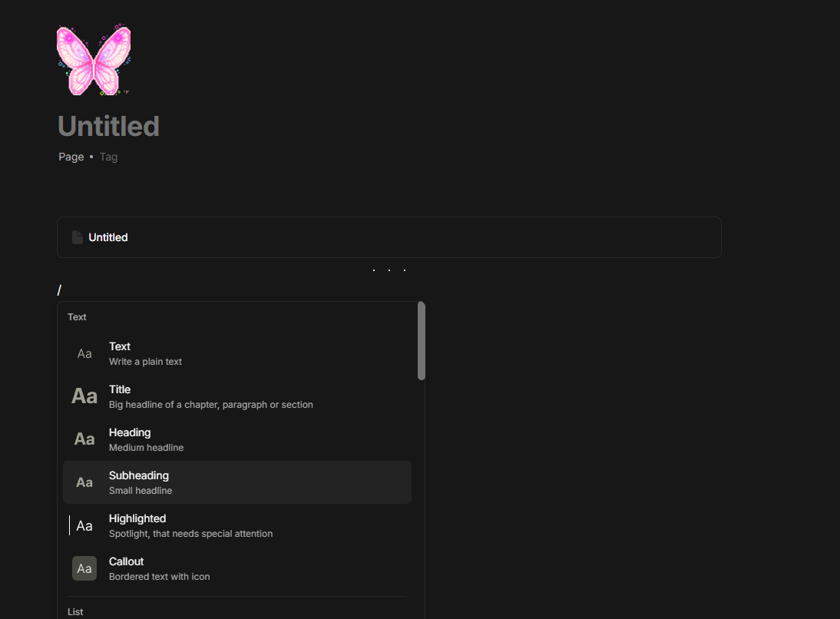840x619 pixels.
Task: Click the three-dot divider block
Action: point(389,270)
